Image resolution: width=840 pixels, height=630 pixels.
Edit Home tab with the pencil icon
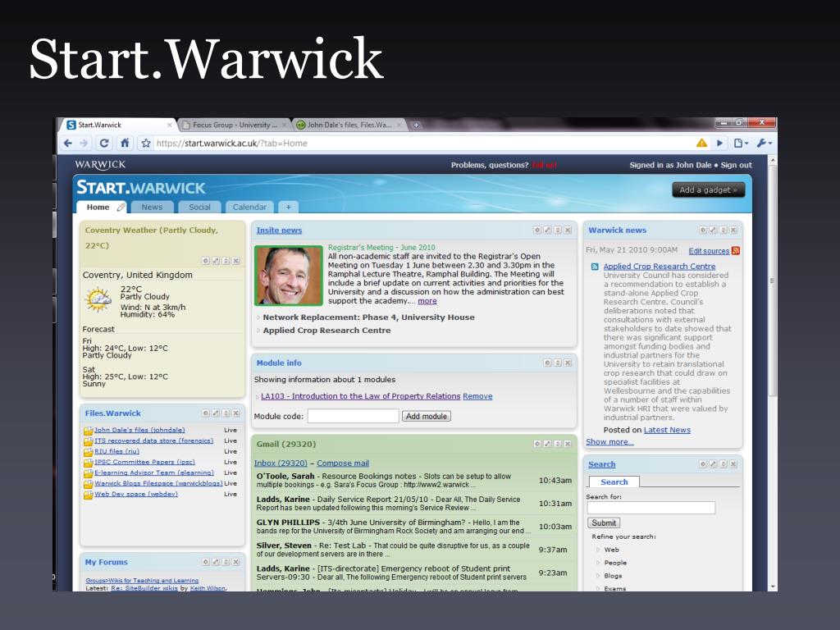click(121, 208)
